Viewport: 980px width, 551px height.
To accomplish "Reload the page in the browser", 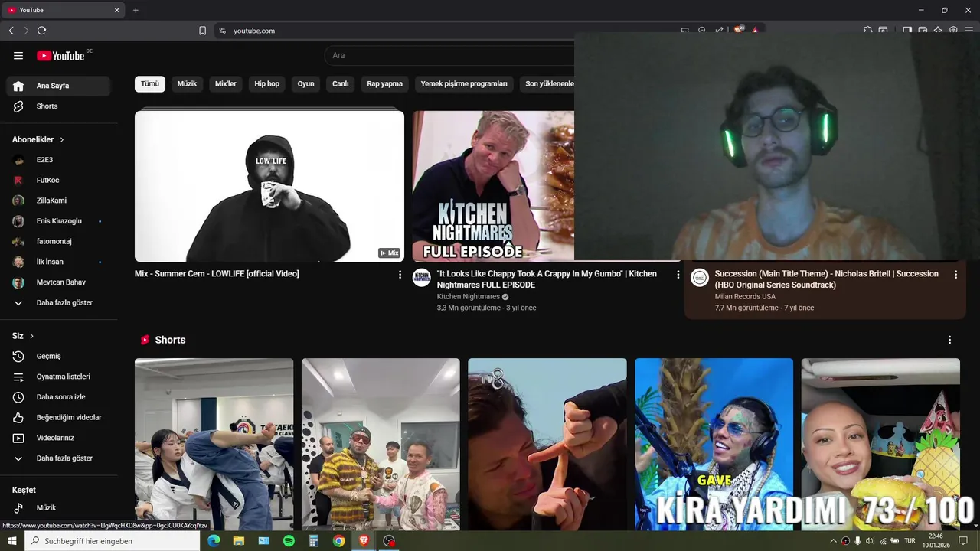I will click(x=41, y=31).
